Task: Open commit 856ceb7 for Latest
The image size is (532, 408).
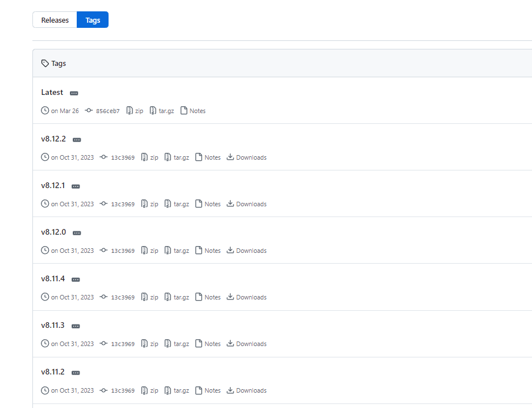Action: coord(107,111)
